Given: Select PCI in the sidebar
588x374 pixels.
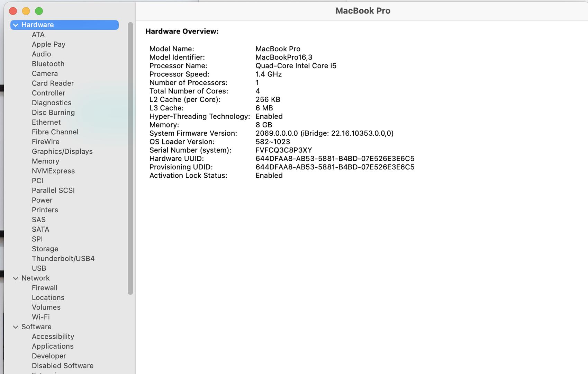Looking at the screenshot, I should click(37, 181).
